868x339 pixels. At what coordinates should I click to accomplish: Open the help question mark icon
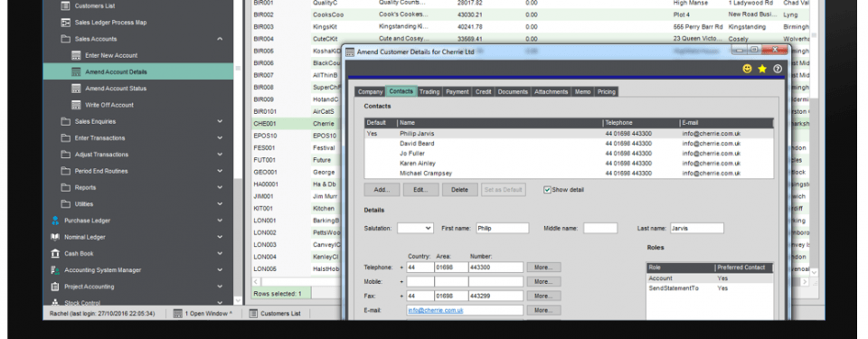click(778, 70)
